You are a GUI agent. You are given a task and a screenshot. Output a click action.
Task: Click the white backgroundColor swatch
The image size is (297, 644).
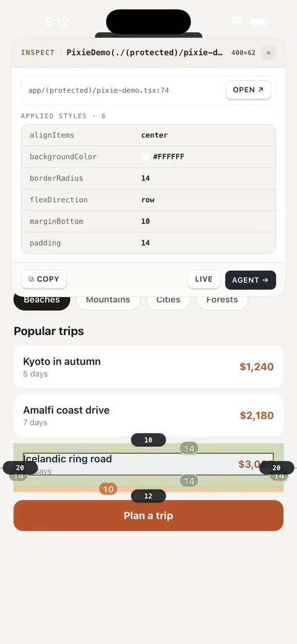(x=145, y=157)
